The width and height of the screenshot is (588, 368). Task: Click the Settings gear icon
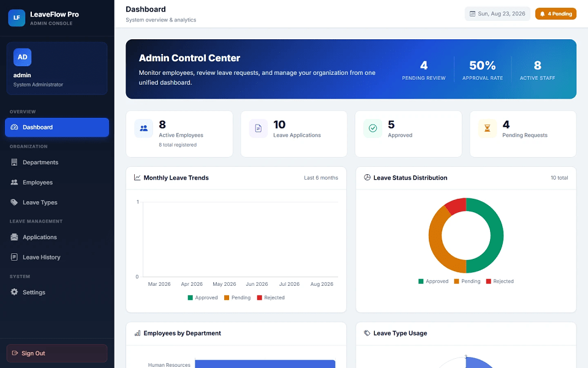tap(14, 292)
